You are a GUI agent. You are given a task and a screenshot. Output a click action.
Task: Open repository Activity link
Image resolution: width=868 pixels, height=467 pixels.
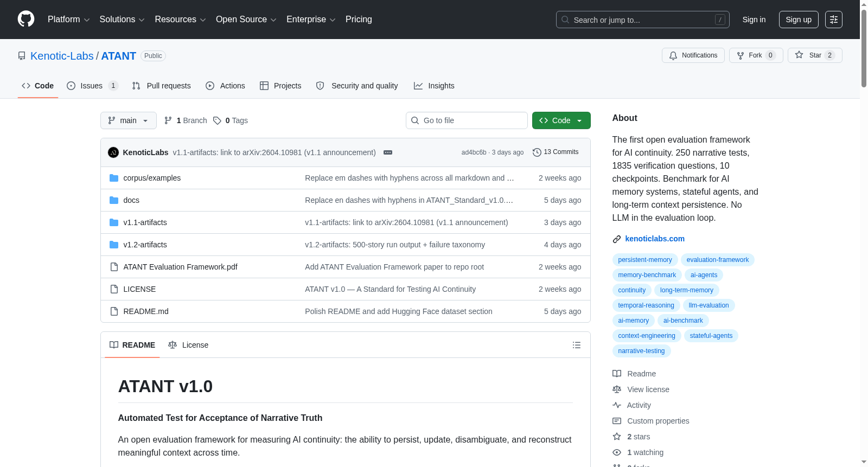631,405
